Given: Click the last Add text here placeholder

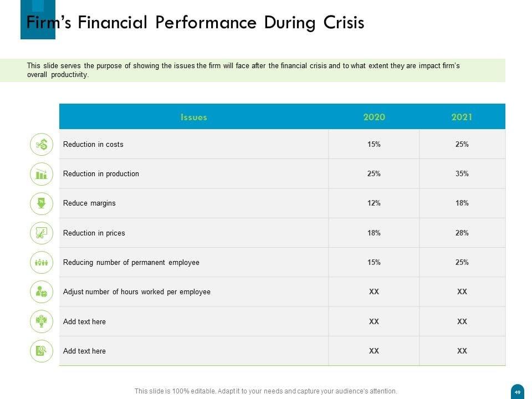Looking at the screenshot, I should pos(84,351).
